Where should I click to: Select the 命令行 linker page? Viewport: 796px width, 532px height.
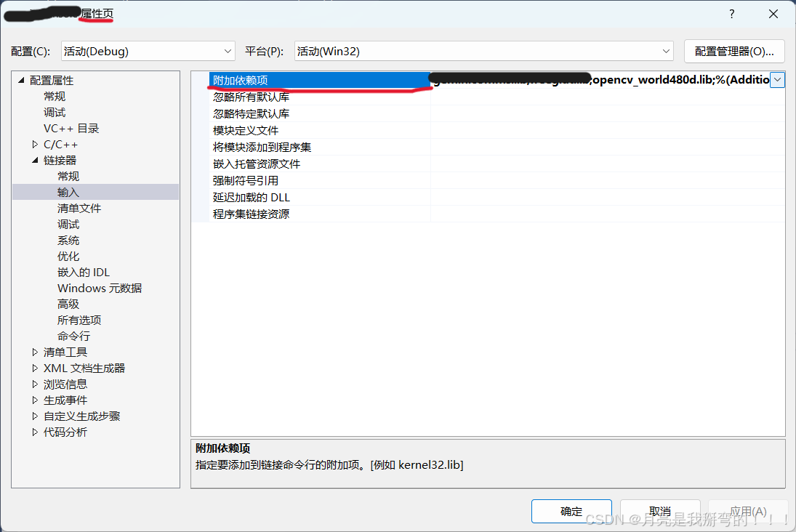tap(73, 336)
